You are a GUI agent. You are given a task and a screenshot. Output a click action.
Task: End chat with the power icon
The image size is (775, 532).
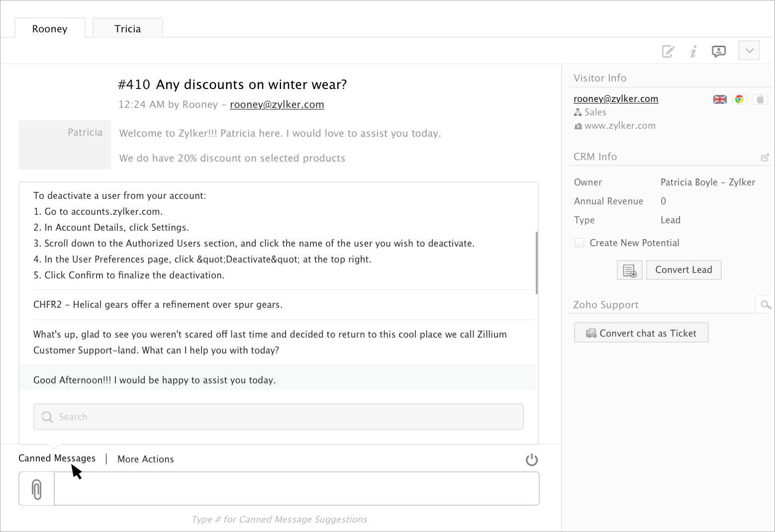tap(532, 459)
